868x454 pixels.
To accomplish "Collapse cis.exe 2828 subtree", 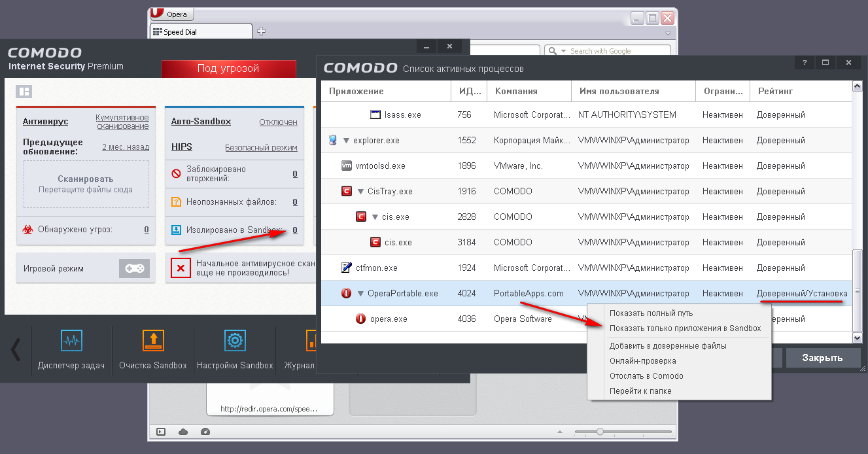I will 375,217.
